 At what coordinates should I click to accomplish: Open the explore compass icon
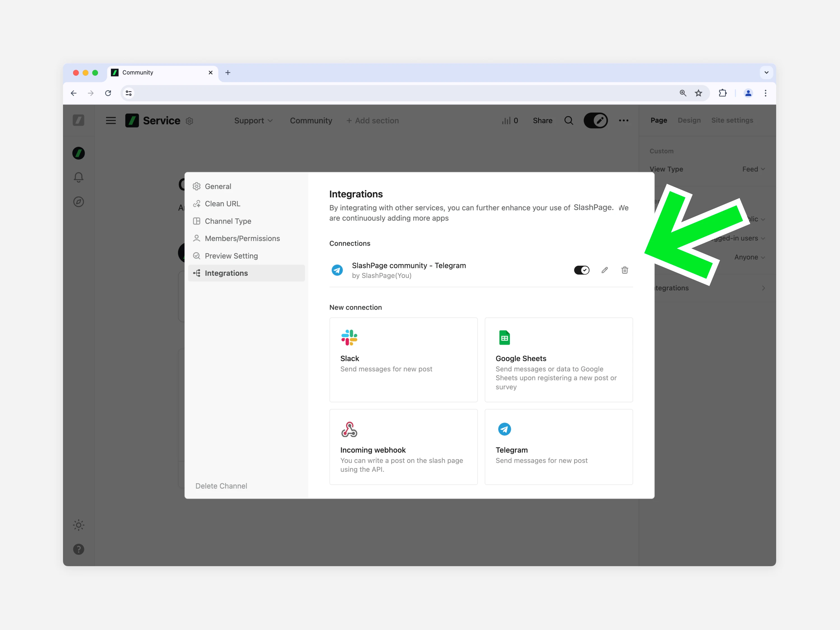click(x=79, y=202)
